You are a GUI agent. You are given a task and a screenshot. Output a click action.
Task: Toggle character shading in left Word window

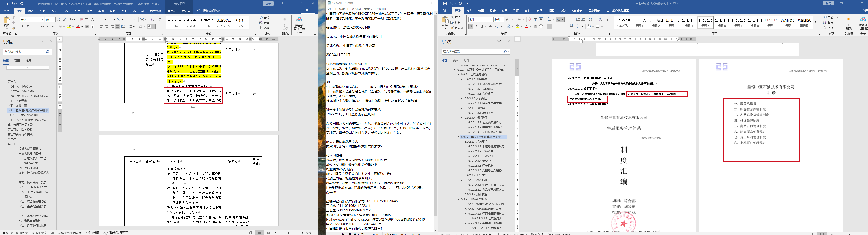coord(87,27)
